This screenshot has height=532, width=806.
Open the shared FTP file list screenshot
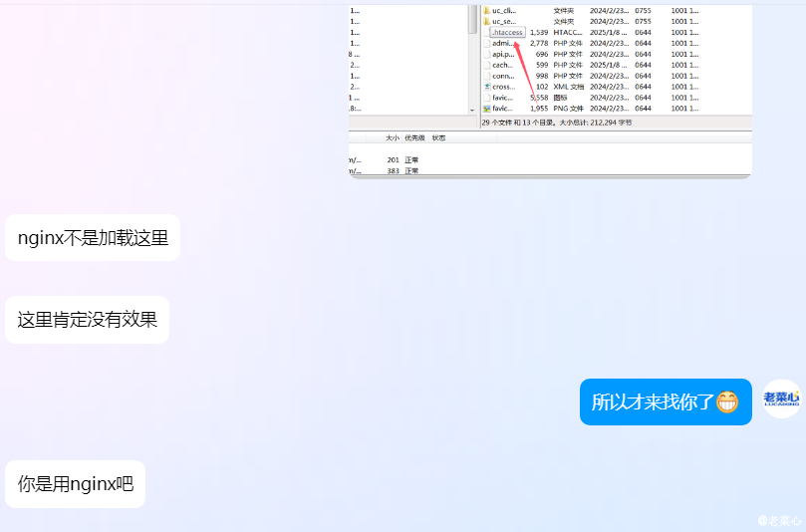point(550,92)
